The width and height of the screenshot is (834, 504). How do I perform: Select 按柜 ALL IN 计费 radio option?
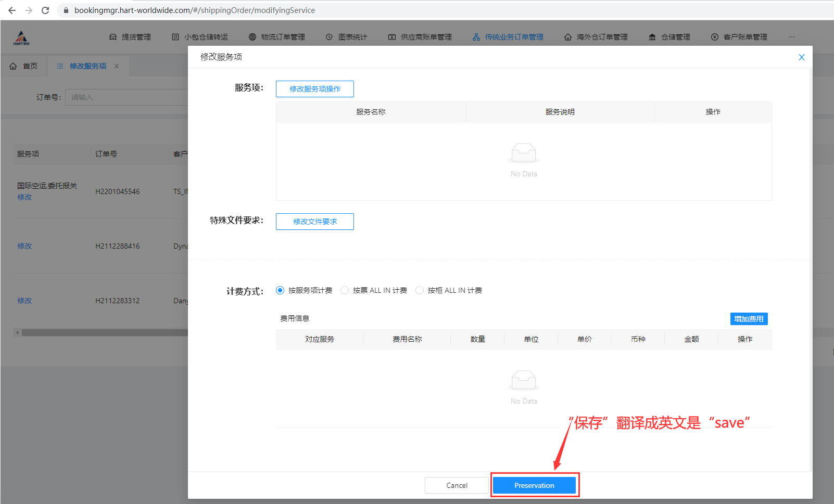click(420, 290)
